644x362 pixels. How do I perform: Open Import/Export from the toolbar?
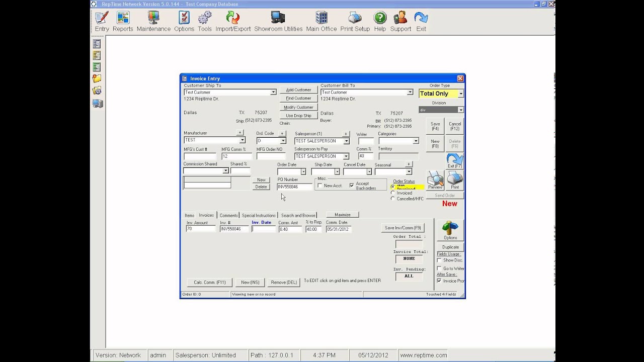[x=233, y=22]
